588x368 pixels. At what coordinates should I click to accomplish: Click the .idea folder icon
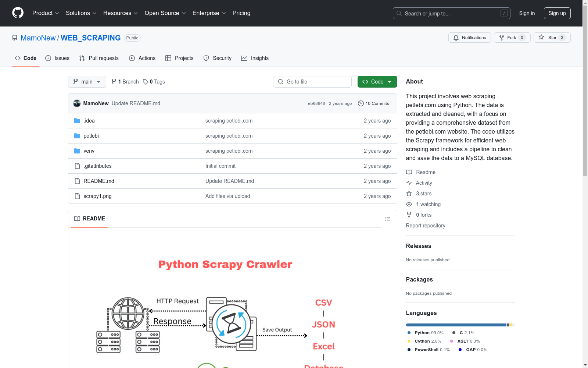[x=77, y=121]
